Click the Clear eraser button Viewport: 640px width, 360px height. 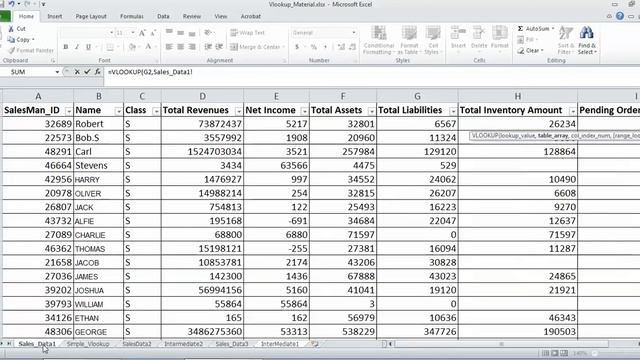(x=530, y=51)
